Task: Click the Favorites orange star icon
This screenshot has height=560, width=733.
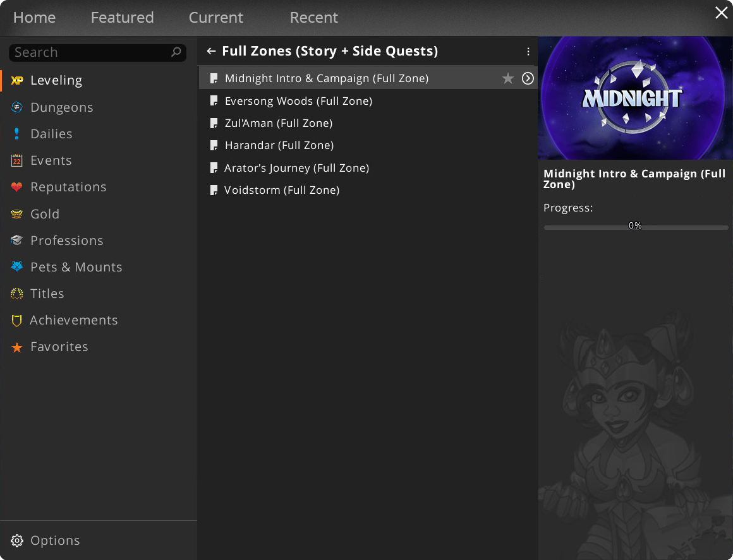Action: click(17, 347)
